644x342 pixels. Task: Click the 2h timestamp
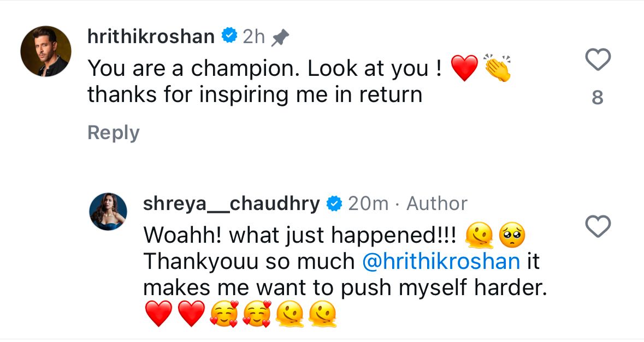(253, 37)
